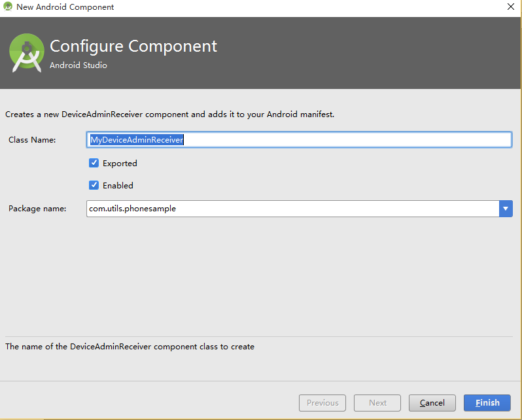The height and width of the screenshot is (420, 522).
Task: Close the New Android Component dialog
Action: 511,7
